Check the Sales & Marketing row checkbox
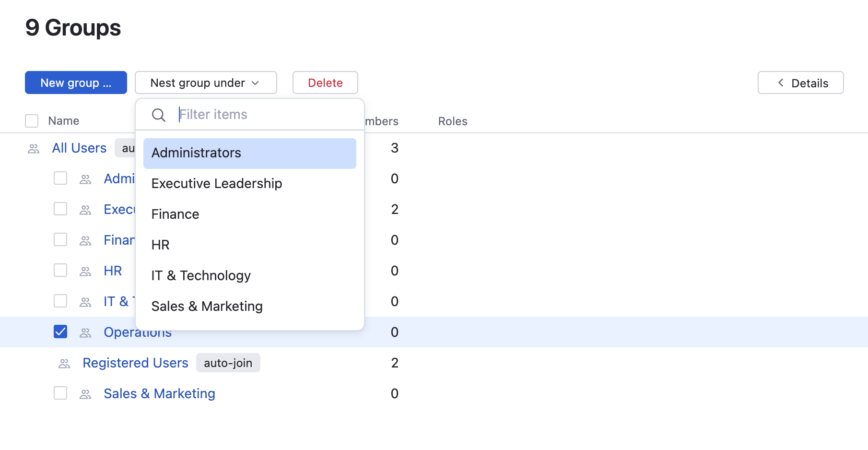This screenshot has height=450, width=868. [60, 393]
